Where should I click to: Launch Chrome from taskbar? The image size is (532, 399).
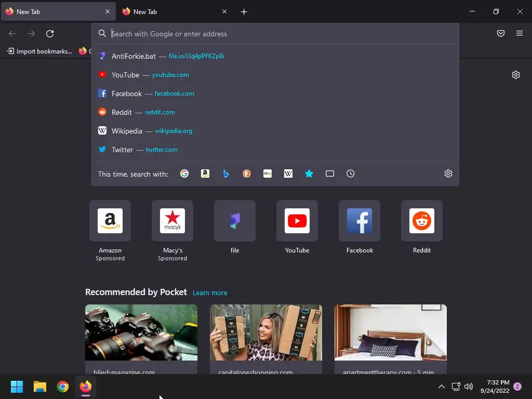pos(63,387)
